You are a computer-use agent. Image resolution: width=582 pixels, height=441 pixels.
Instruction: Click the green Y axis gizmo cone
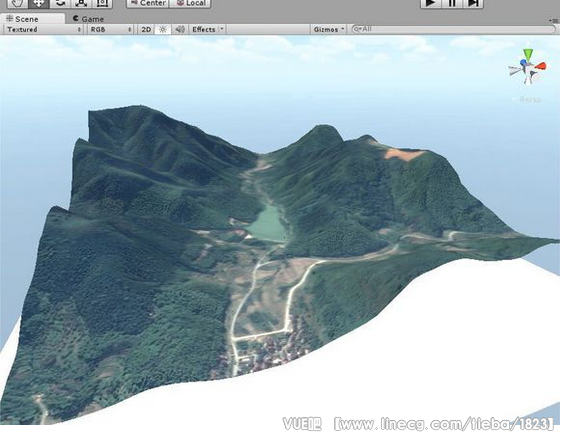(x=527, y=54)
